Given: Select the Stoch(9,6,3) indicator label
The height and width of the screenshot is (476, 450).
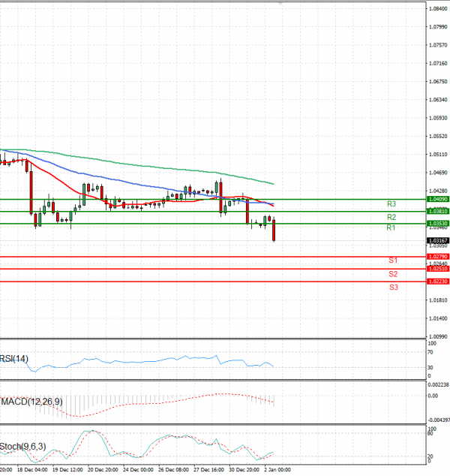Looking at the screenshot, I should [22, 447].
